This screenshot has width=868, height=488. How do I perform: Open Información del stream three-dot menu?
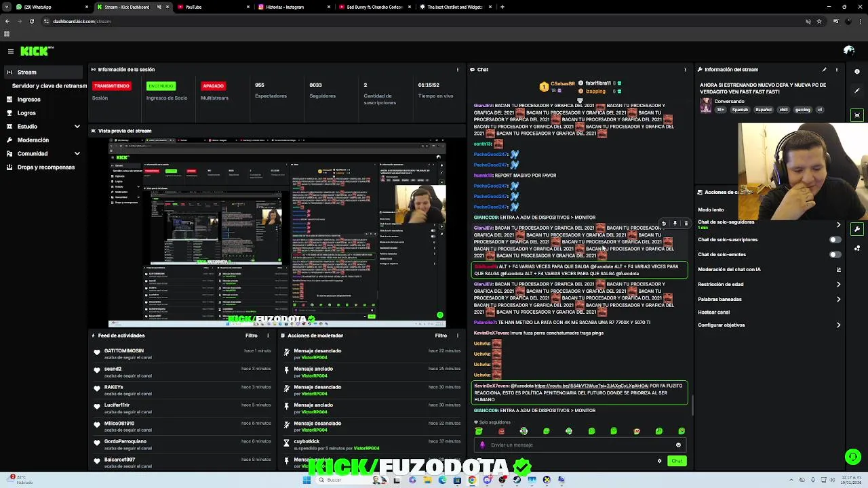pyautogui.click(x=836, y=69)
